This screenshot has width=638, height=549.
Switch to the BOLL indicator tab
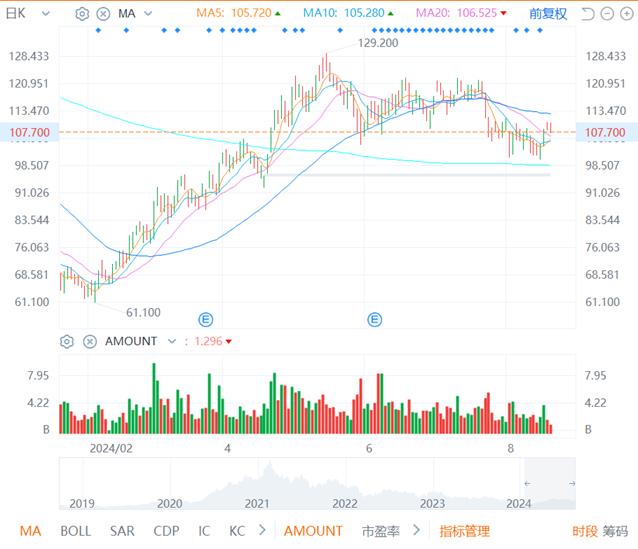tap(75, 531)
